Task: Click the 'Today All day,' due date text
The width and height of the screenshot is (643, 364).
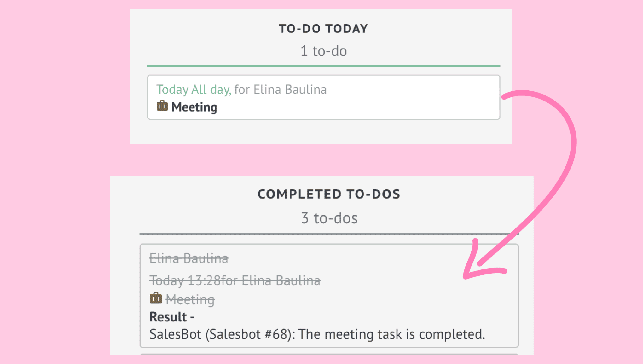Action: [x=194, y=90]
